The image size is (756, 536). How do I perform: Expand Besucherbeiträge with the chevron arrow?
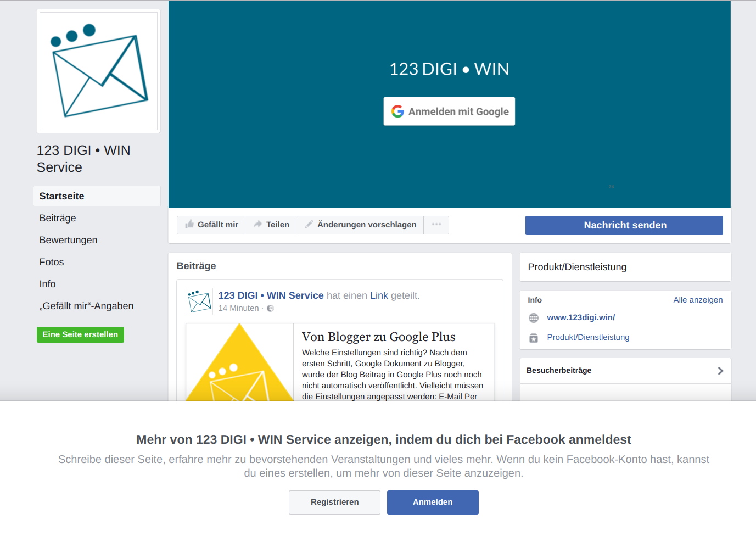pos(720,371)
